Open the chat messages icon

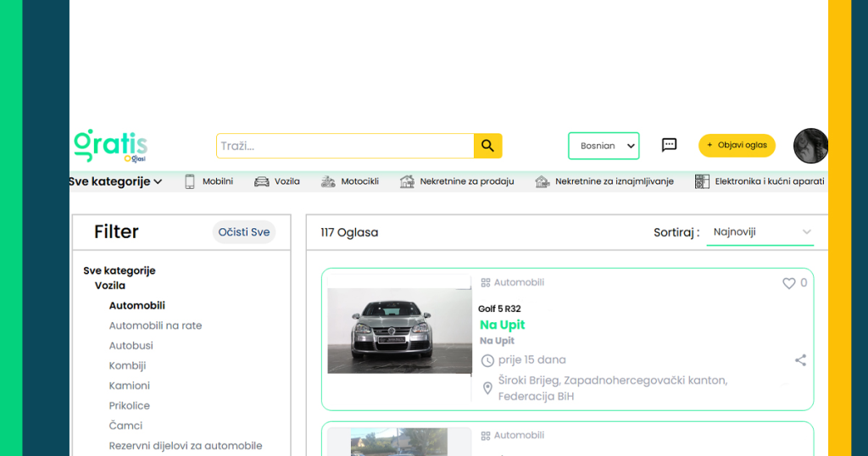click(669, 145)
